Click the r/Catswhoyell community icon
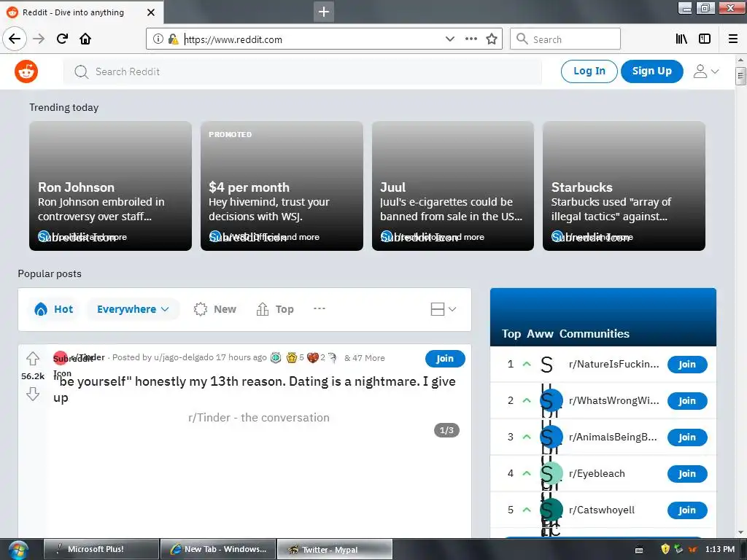The height and width of the screenshot is (560, 747). click(551, 510)
